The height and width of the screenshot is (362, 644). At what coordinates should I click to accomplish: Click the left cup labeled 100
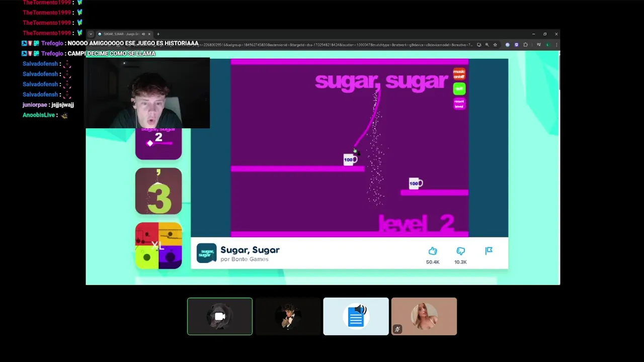point(350,160)
